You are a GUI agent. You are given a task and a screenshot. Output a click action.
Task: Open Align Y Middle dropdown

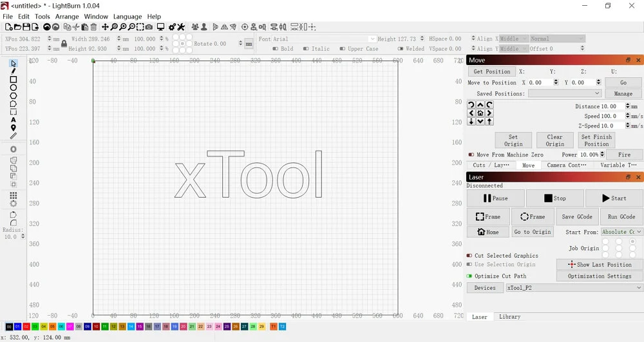[x=513, y=48]
